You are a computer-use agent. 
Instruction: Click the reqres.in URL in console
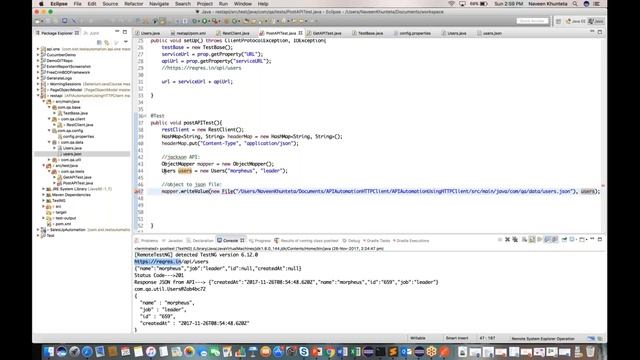click(x=158, y=262)
